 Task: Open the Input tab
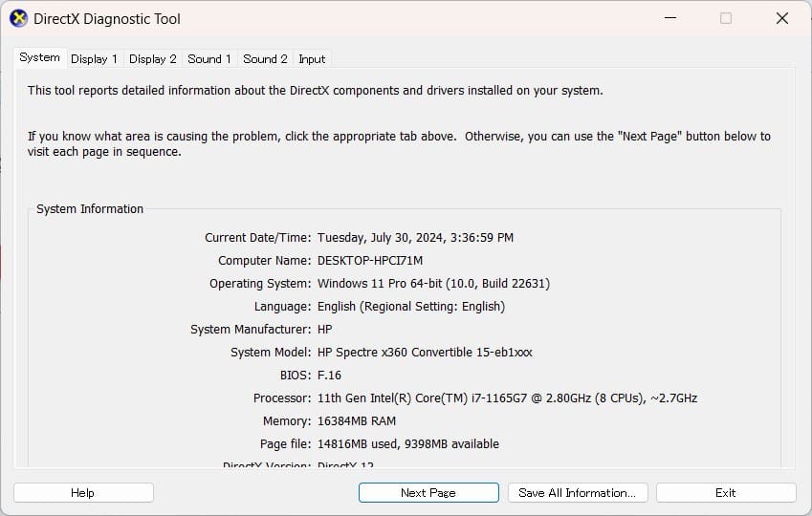(312, 59)
